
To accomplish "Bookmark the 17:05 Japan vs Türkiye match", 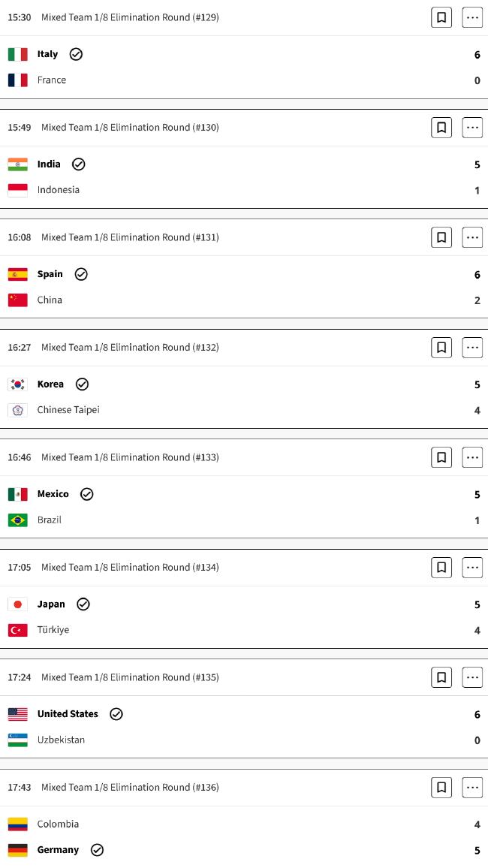I will click(441, 568).
